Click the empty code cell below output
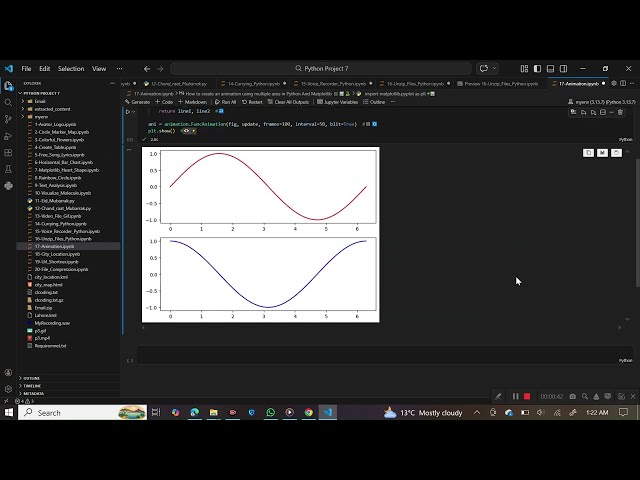Image resolution: width=640 pixels, height=480 pixels. coord(386,354)
